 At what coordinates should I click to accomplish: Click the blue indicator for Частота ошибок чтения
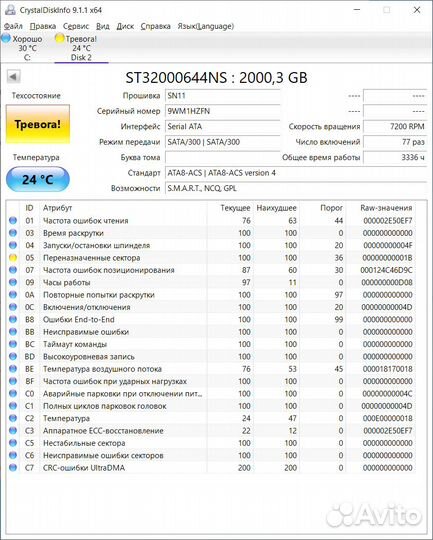coord(13,221)
